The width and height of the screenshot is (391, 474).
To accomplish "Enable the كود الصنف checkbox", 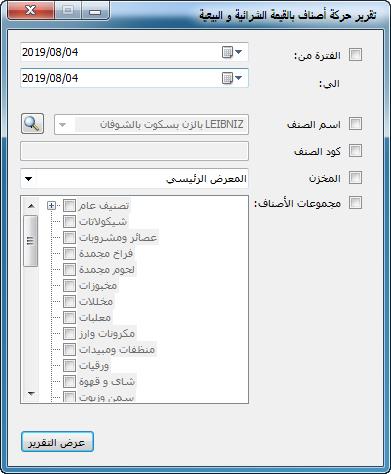I will tap(355, 150).
